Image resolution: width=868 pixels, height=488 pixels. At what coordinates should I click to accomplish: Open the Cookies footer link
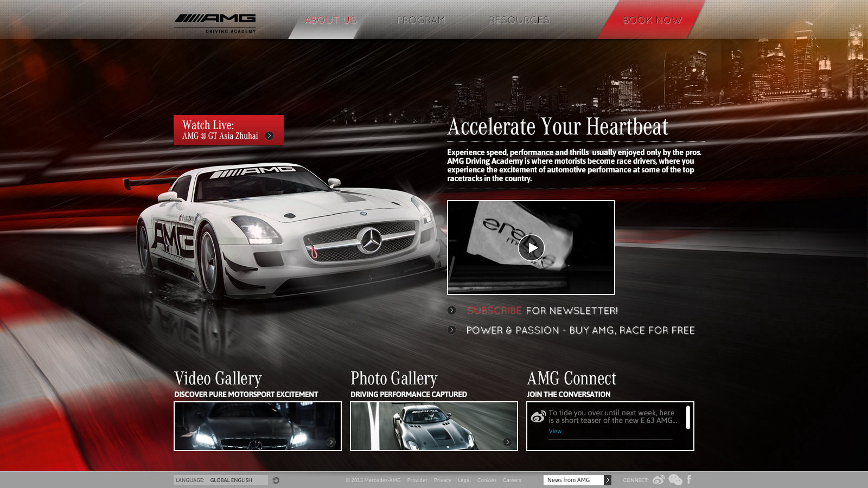(x=487, y=480)
